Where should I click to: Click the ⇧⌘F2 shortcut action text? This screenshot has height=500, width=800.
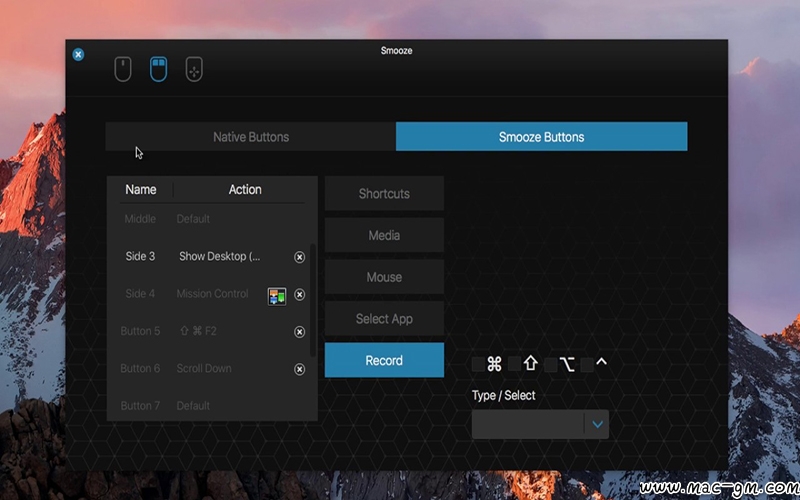198,331
